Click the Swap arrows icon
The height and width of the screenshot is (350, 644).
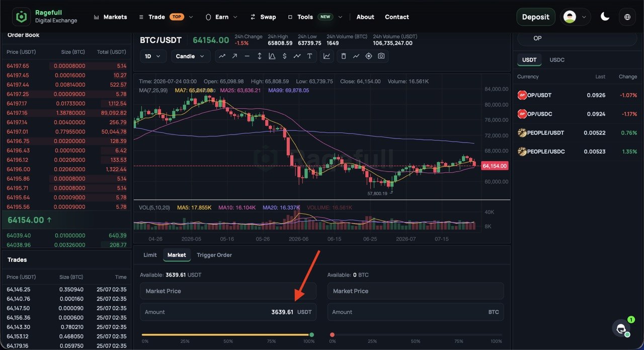253,17
